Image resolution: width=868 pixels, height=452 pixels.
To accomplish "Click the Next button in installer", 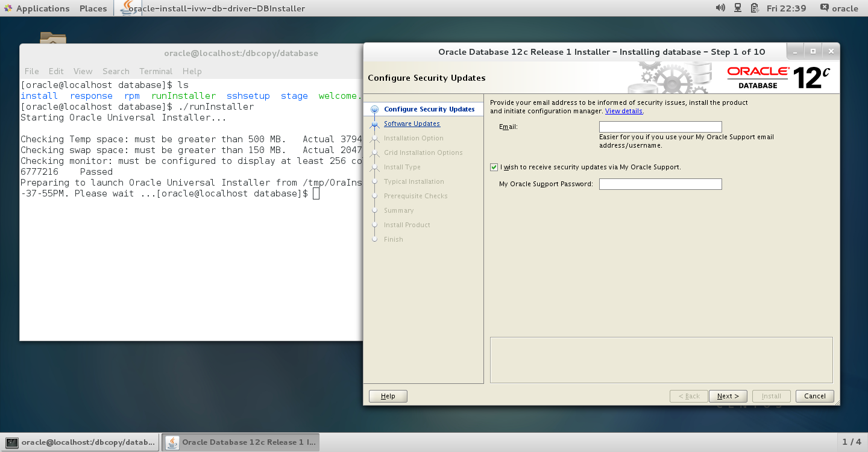I will 728,396.
